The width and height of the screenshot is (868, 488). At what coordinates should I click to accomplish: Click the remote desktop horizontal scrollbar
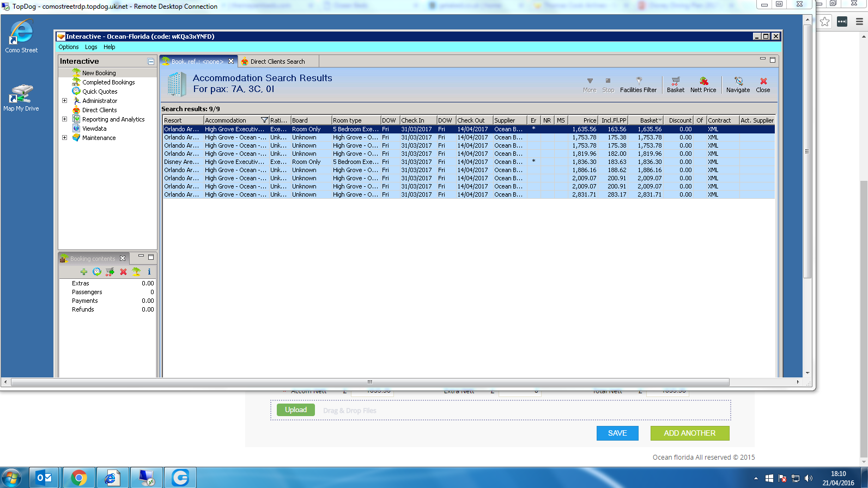371,382
